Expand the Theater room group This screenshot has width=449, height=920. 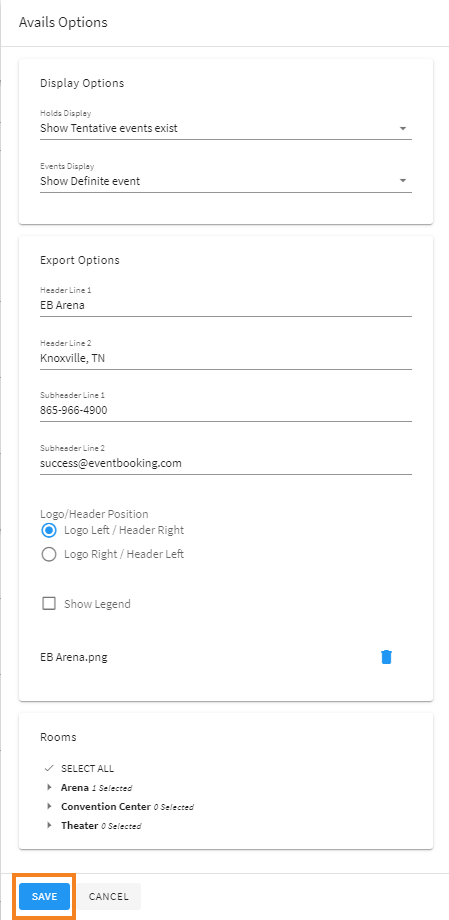point(49,826)
